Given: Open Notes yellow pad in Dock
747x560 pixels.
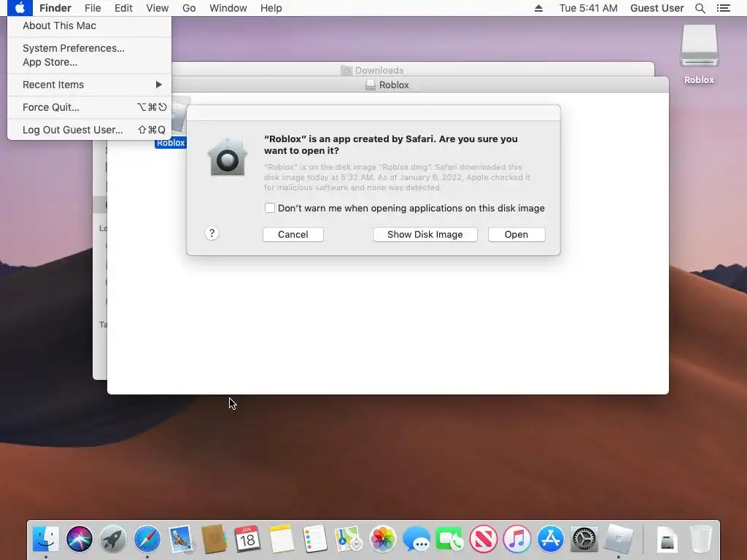Looking at the screenshot, I should tap(281, 539).
